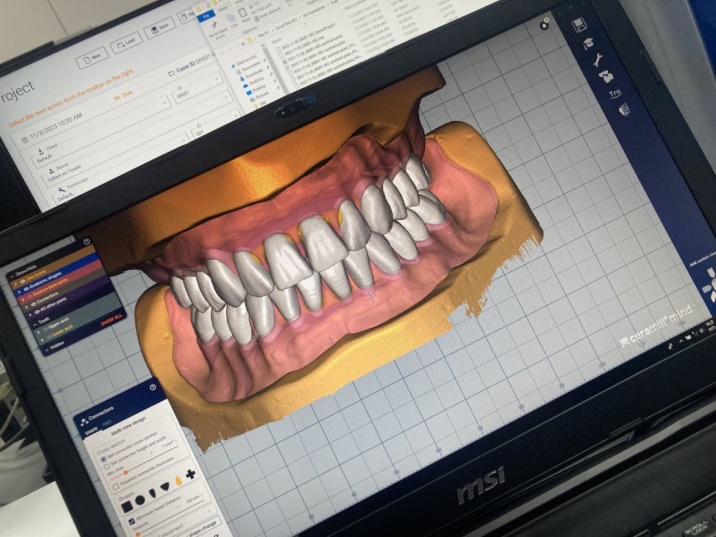Viewport: 716px width, 537px height.
Task: Toggle visibility eye for All other parts
Action: point(36,312)
